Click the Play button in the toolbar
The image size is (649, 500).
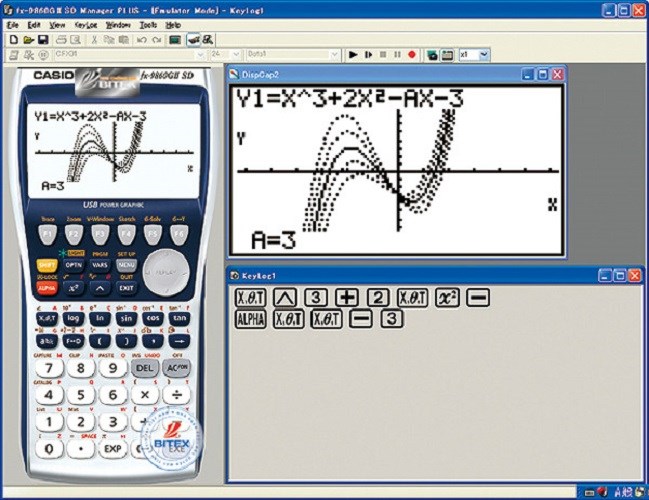tap(353, 55)
